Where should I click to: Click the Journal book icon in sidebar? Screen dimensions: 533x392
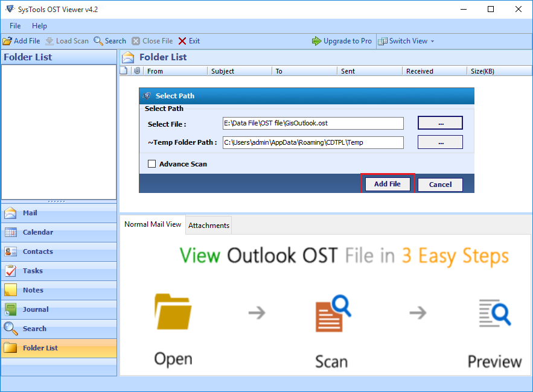[x=10, y=309]
